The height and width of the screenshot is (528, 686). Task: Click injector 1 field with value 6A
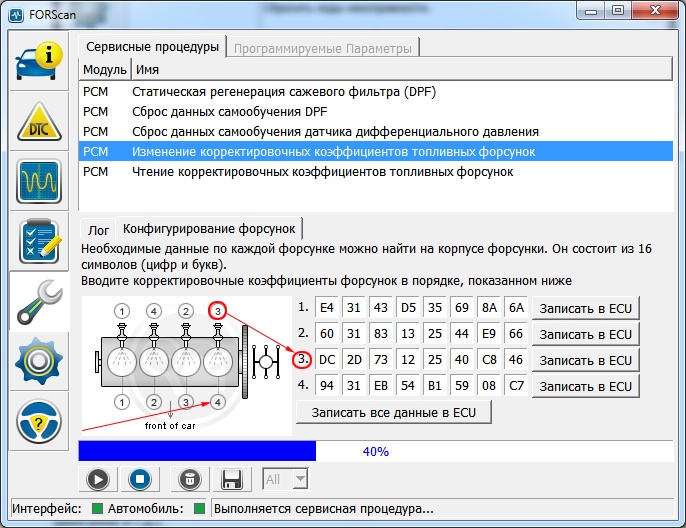[516, 308]
